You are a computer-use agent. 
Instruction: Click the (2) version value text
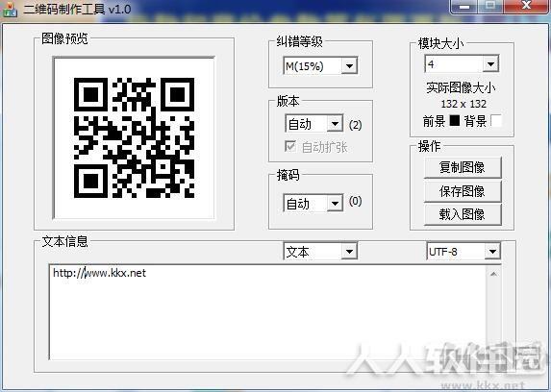[355, 125]
